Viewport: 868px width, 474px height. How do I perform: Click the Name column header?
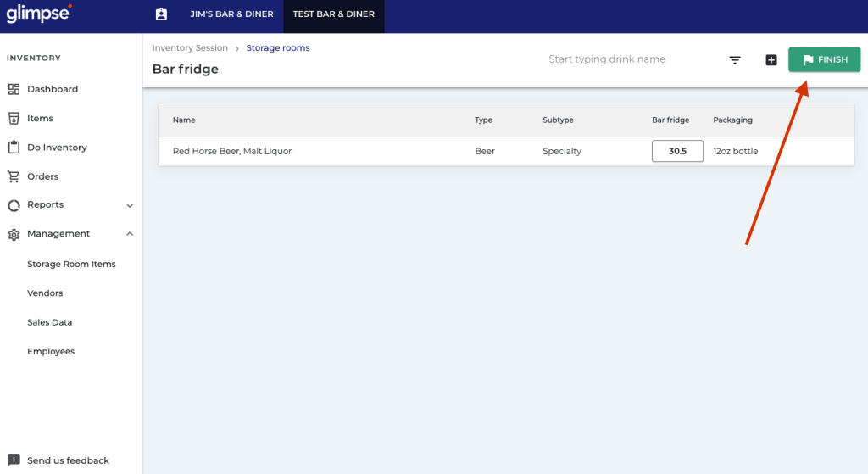coord(184,120)
